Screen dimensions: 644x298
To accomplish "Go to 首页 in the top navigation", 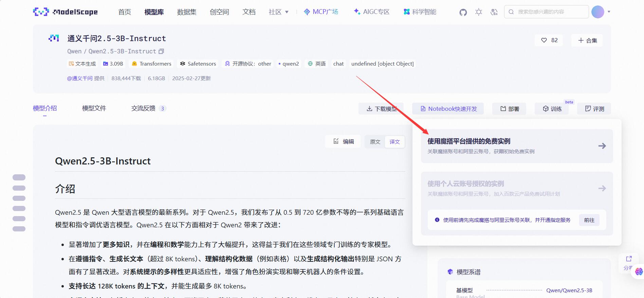I will coord(125,12).
